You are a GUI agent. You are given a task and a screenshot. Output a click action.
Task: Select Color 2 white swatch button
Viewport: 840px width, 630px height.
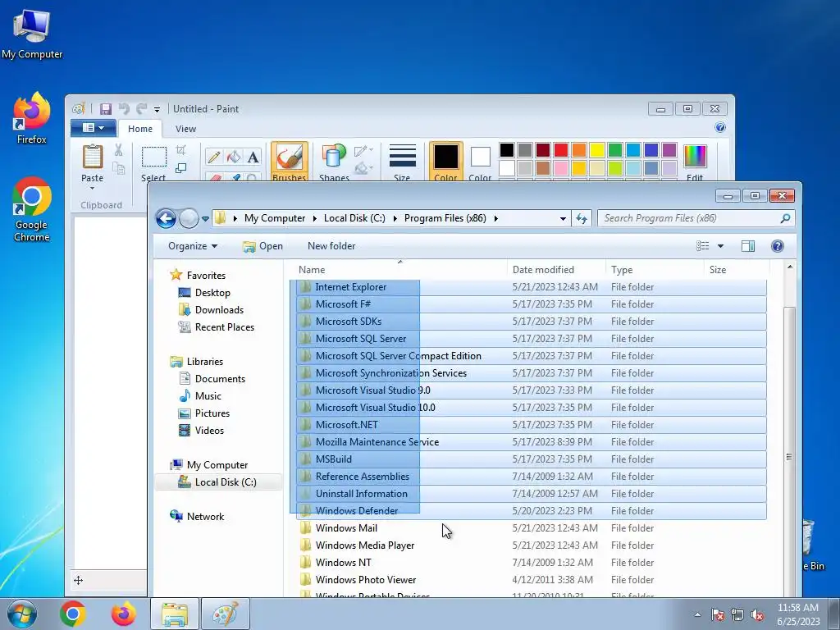(480, 162)
